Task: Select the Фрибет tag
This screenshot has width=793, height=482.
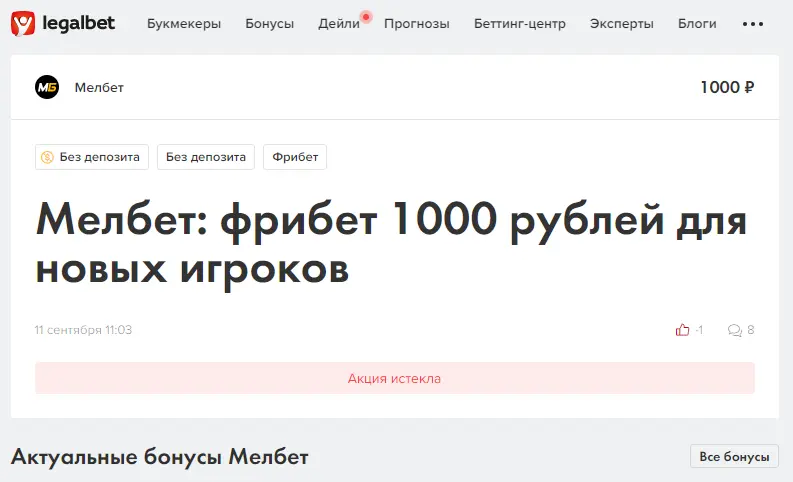Action: [x=295, y=157]
